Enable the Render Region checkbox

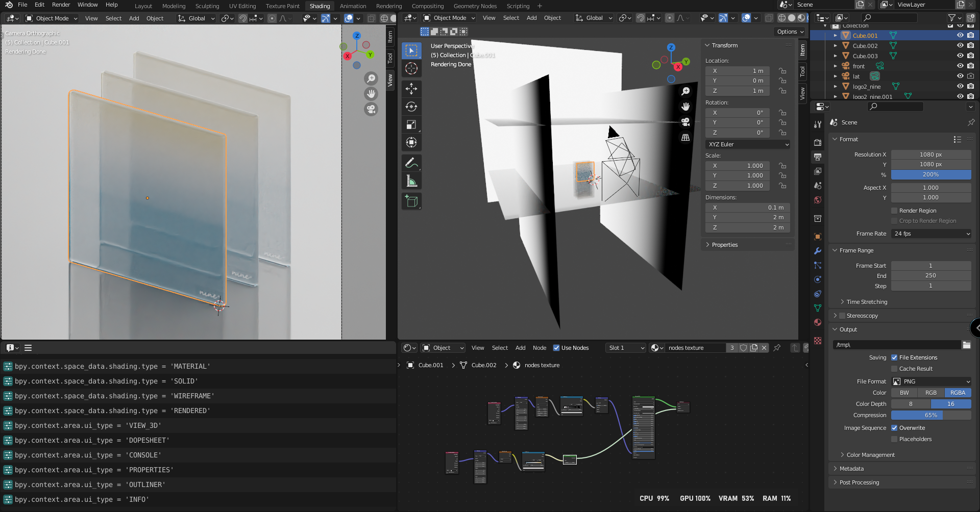894,211
